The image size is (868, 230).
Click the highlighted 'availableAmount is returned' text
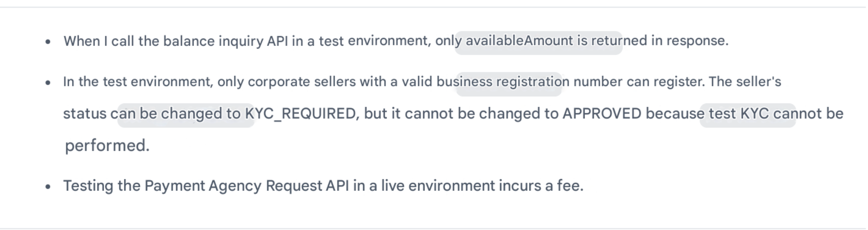(x=538, y=42)
